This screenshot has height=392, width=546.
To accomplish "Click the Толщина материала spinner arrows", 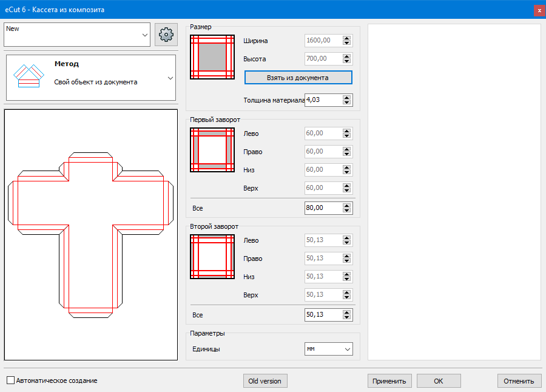I will [x=347, y=100].
